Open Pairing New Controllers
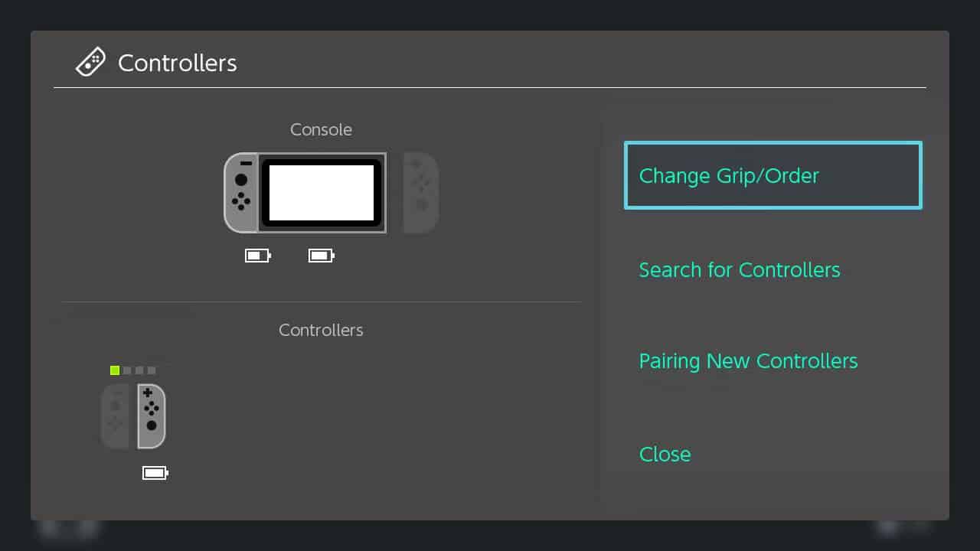980x551 pixels. coord(748,360)
